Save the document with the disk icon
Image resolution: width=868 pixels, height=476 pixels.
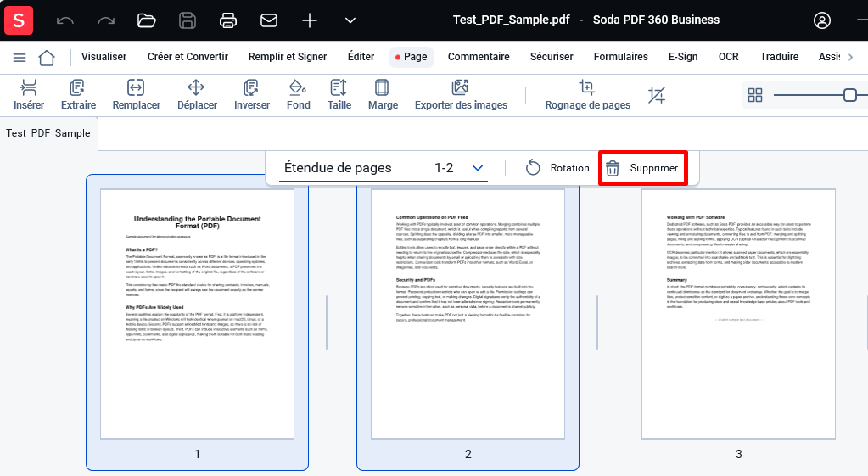pyautogui.click(x=188, y=21)
